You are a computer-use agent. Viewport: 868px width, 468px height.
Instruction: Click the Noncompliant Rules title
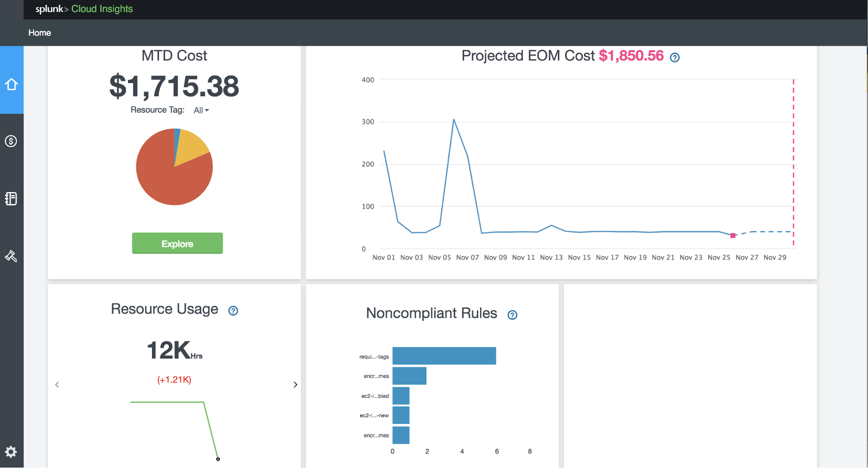432,313
